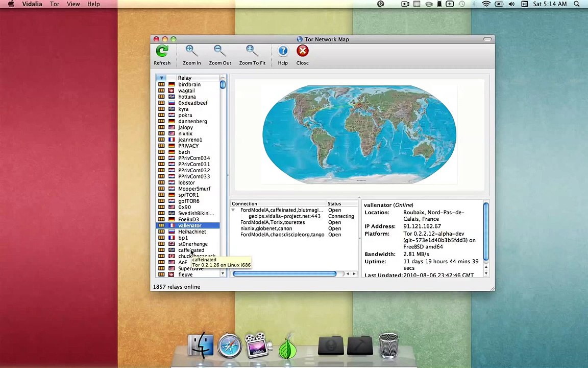Click the Refresh toolbar icon
Screen dimensions: 588x368
[x=162, y=52]
